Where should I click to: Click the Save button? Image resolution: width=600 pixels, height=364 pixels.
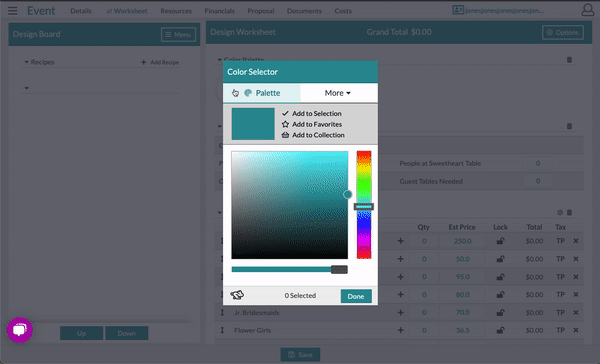pos(300,354)
